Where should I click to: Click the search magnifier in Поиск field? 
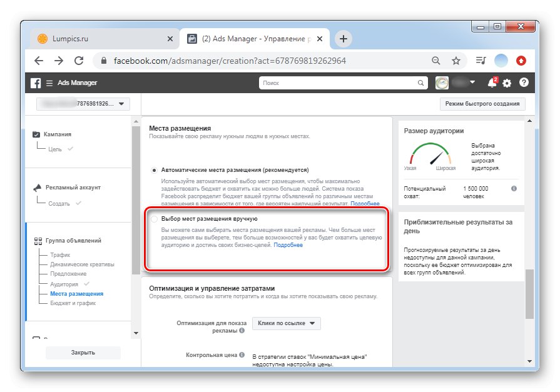[x=420, y=83]
